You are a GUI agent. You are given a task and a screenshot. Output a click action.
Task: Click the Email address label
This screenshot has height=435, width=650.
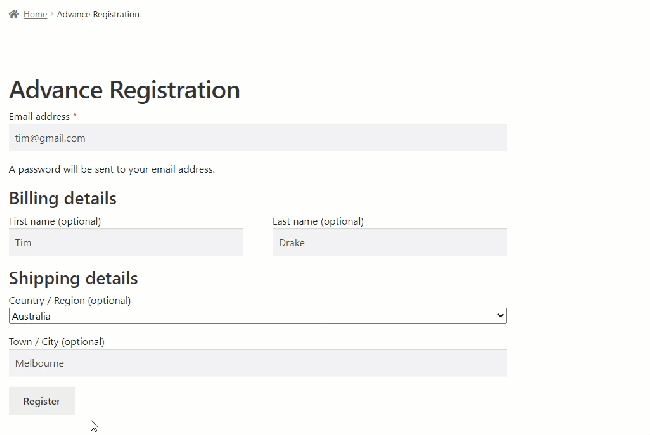pos(39,117)
